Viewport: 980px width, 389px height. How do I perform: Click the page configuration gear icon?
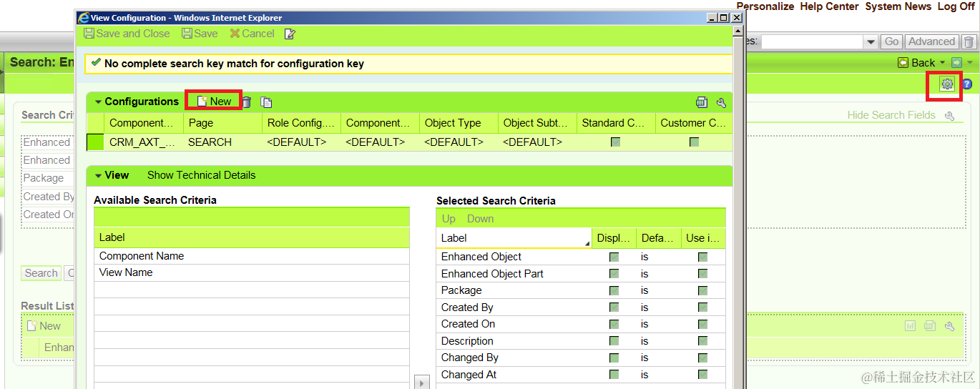[947, 84]
